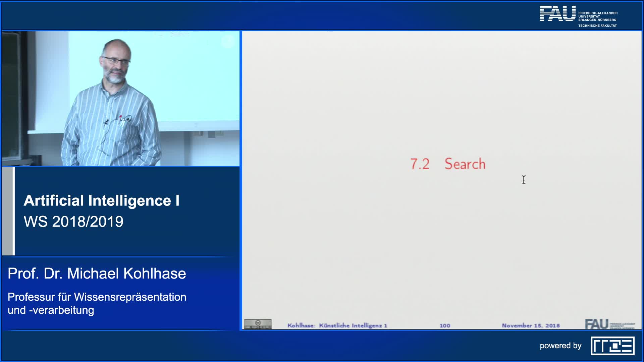Click the "WS 2018/2019" semester label
This screenshot has height=362, width=644.
[73, 222]
